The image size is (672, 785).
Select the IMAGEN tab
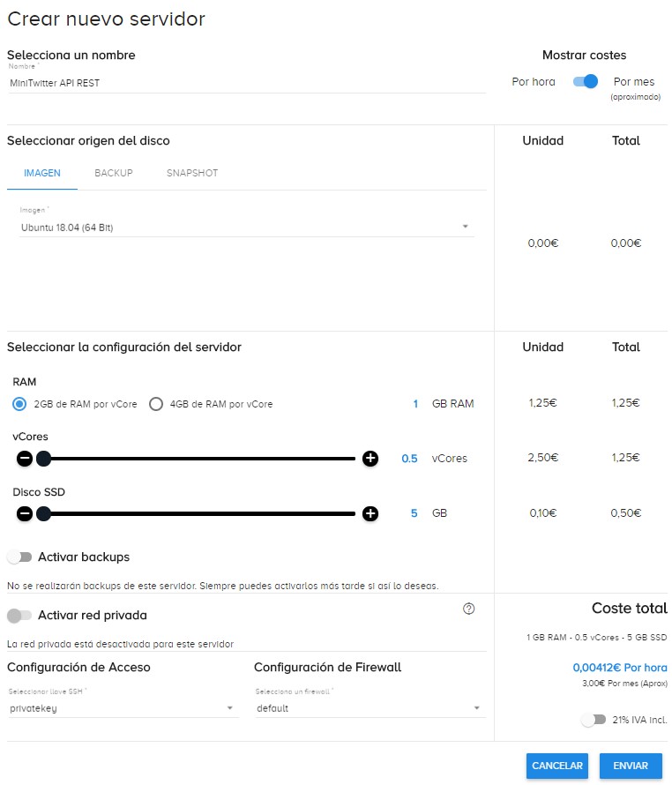tap(42, 173)
